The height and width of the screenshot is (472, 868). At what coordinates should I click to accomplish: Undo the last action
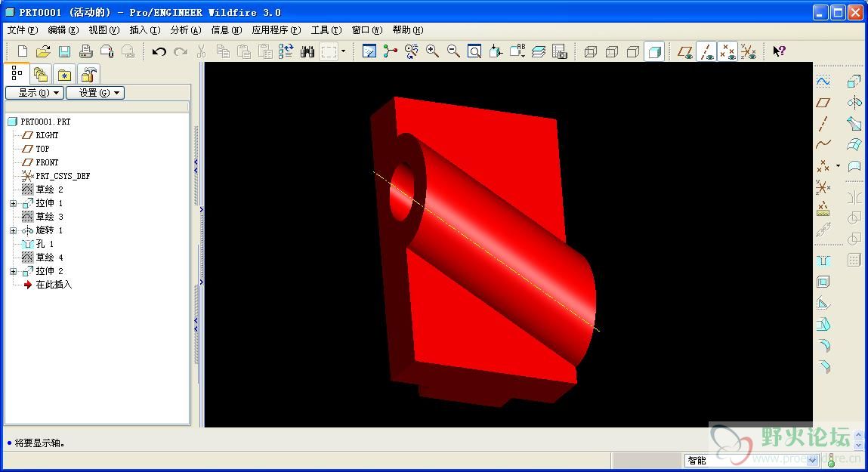(x=159, y=51)
